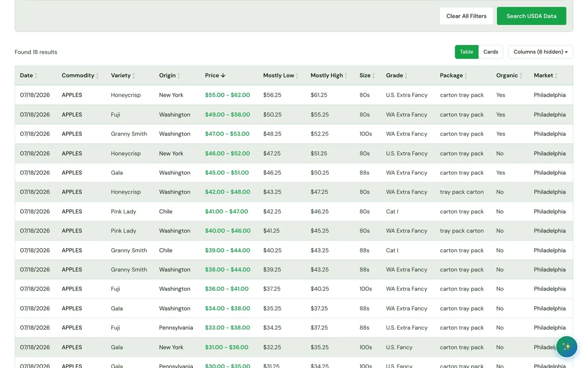588x368 pixels.
Task: Select price $39.00 - $44.00
Action: coord(227,251)
